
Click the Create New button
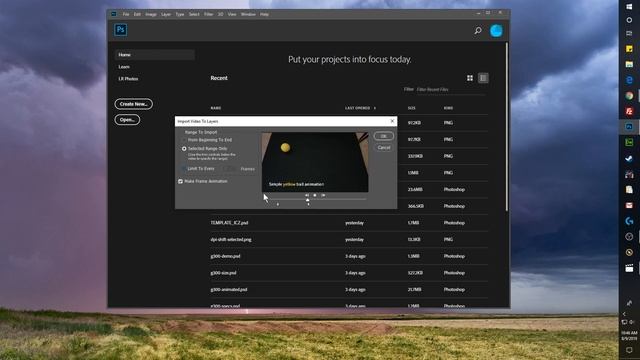pos(133,104)
